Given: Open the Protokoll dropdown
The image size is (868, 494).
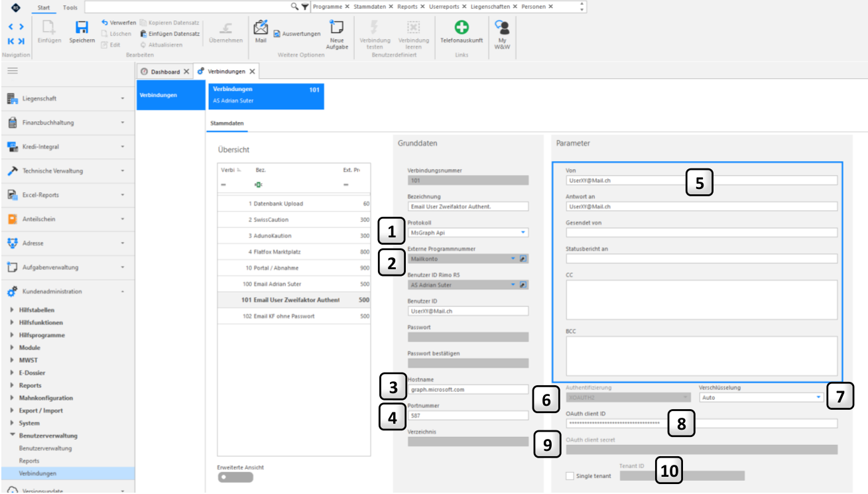Looking at the screenshot, I should (x=523, y=233).
